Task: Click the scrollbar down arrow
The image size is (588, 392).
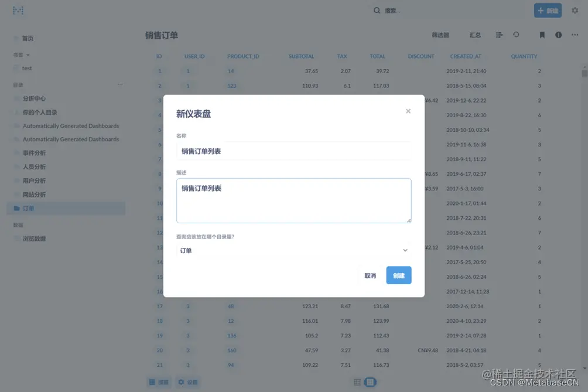Action: pyautogui.click(x=584, y=369)
